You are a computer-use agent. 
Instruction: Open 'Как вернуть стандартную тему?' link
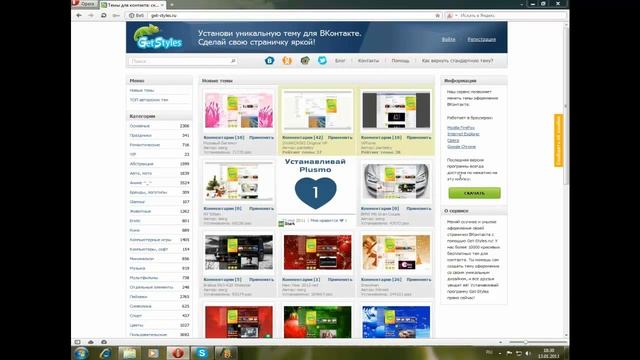click(458, 61)
